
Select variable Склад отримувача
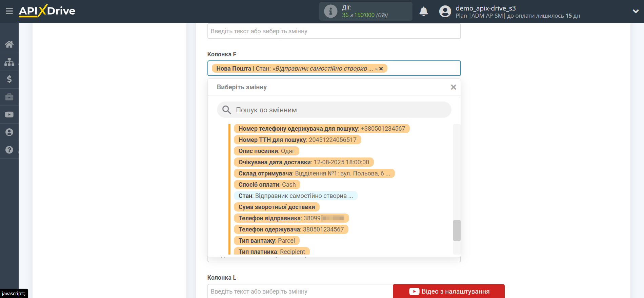click(x=314, y=173)
